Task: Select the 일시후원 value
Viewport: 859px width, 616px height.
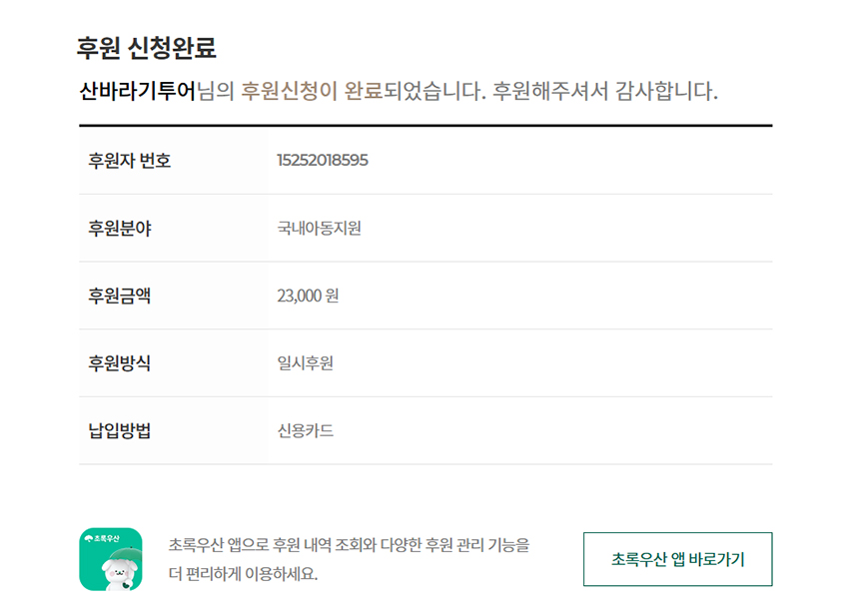Action: (305, 363)
